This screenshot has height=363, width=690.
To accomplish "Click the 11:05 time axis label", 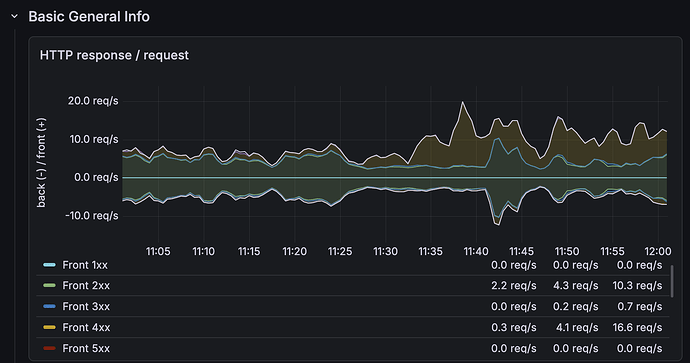I will pos(158,251).
